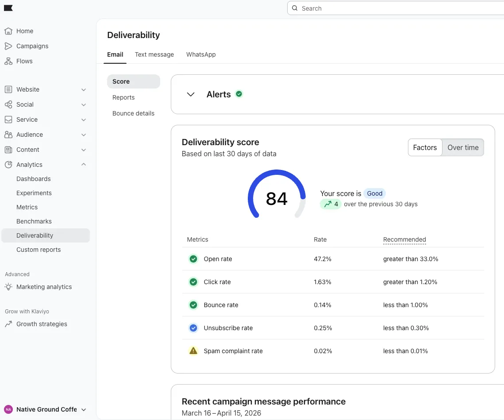
Task: Click the Audience people icon
Action: click(8, 135)
